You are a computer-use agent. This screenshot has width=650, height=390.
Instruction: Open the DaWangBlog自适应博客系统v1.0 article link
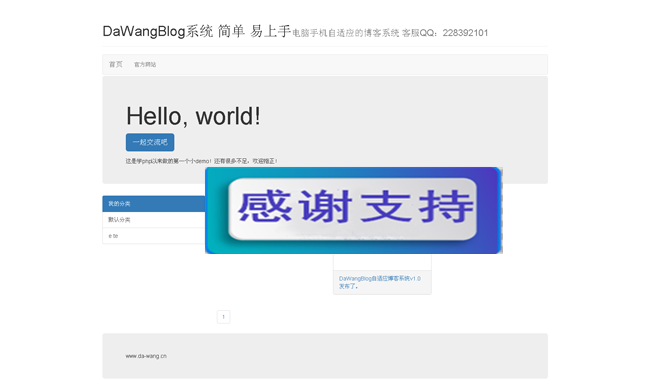380,282
